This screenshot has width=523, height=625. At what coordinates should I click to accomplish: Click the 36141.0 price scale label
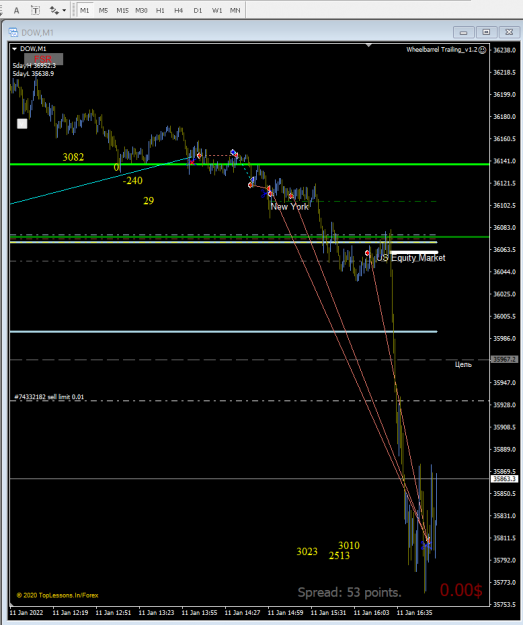(505, 161)
